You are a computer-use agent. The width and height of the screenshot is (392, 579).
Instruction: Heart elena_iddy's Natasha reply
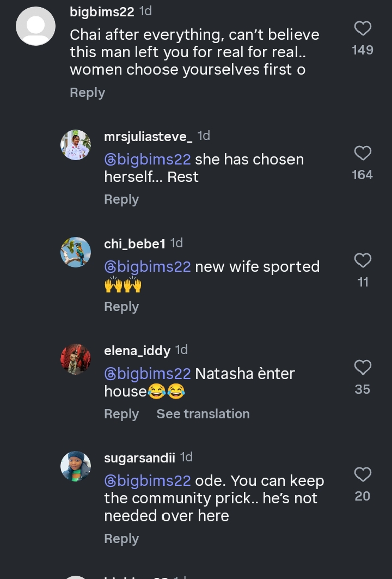pyautogui.click(x=363, y=367)
